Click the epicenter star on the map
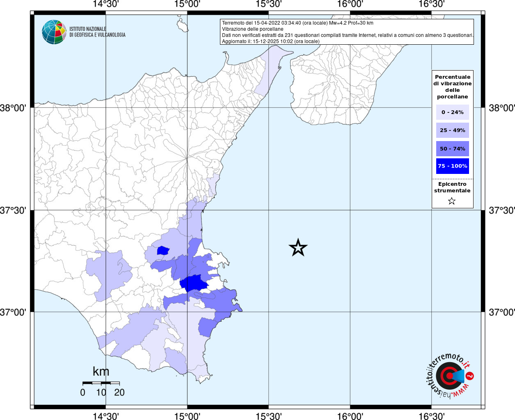This screenshot has height=420, width=515. coord(298,247)
